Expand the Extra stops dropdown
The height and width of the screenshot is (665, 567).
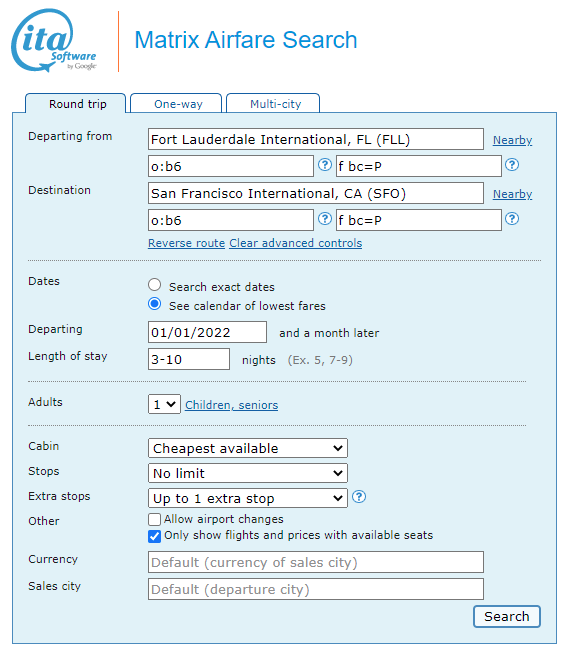pyautogui.click(x=248, y=498)
